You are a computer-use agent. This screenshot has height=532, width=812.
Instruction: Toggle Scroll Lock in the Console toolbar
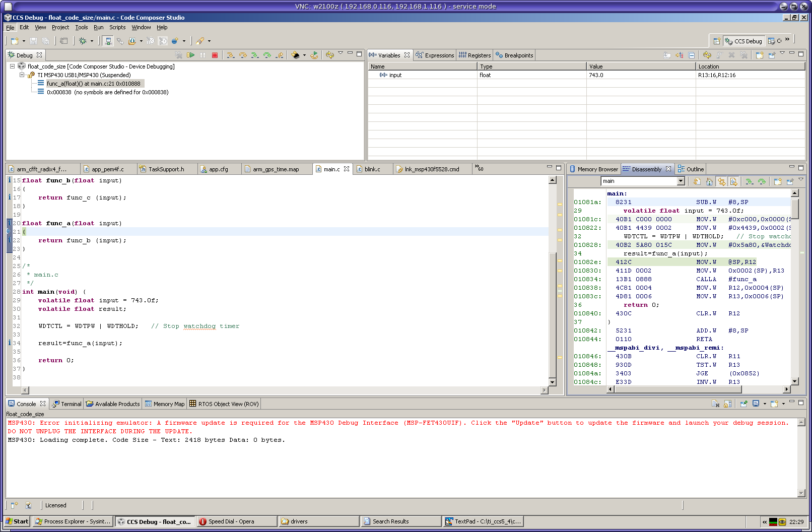coord(727,404)
